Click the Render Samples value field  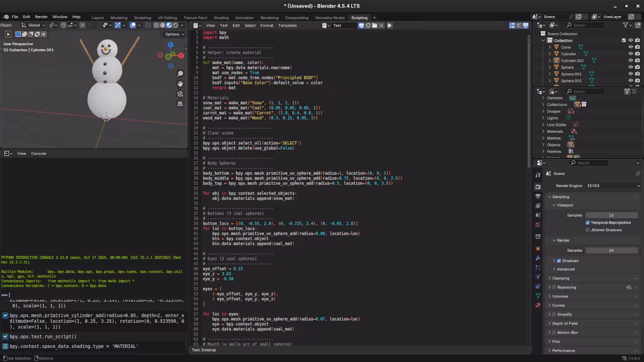[611, 250]
